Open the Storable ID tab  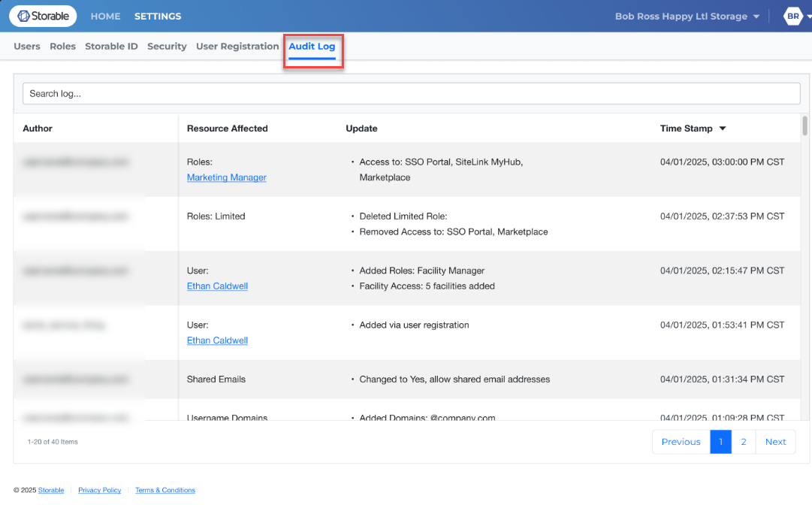(111, 46)
